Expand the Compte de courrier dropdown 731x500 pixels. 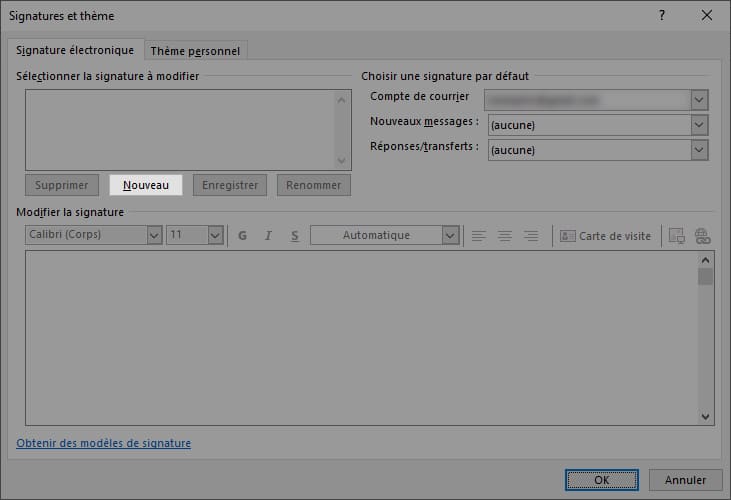[x=699, y=99]
